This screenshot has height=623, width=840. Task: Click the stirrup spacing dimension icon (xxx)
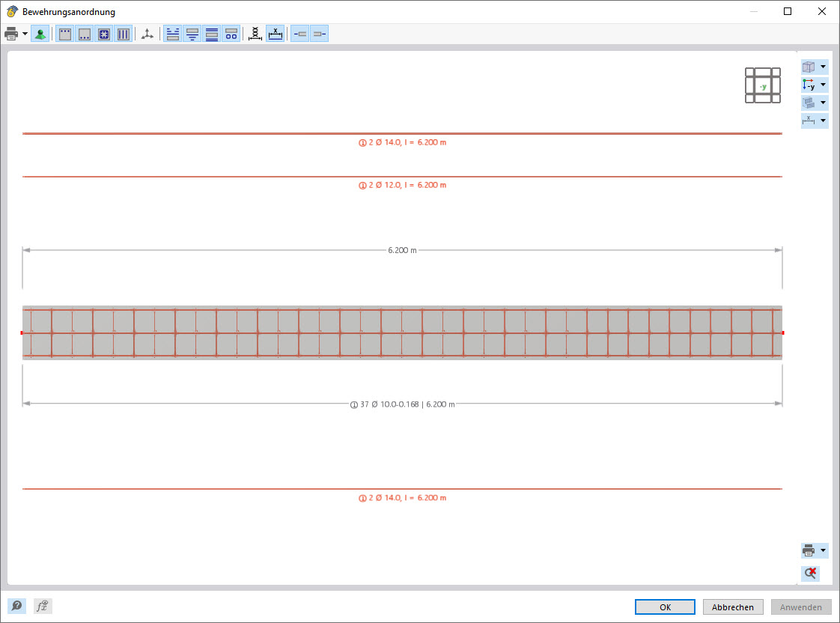(x=255, y=34)
